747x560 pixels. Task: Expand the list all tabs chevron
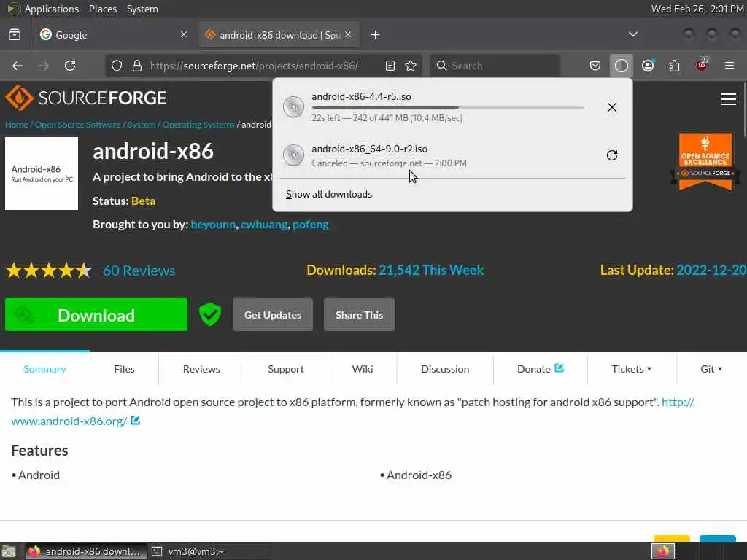[x=633, y=34]
